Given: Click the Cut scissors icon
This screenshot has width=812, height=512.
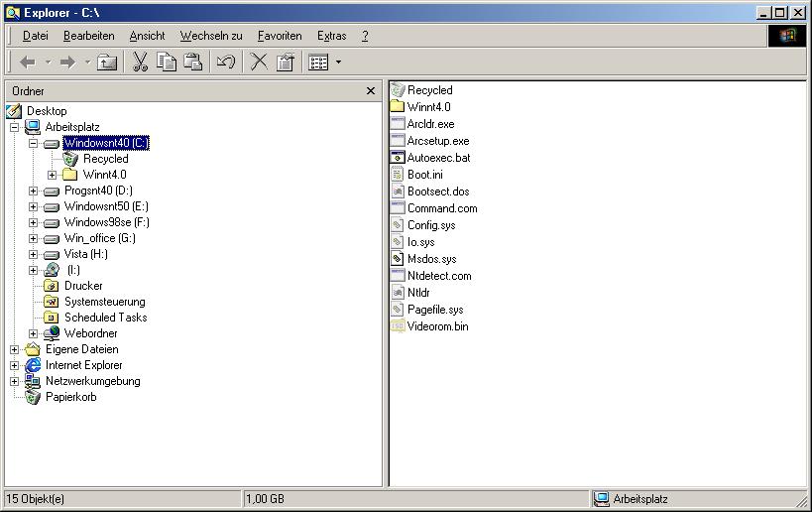Looking at the screenshot, I should [x=140, y=63].
